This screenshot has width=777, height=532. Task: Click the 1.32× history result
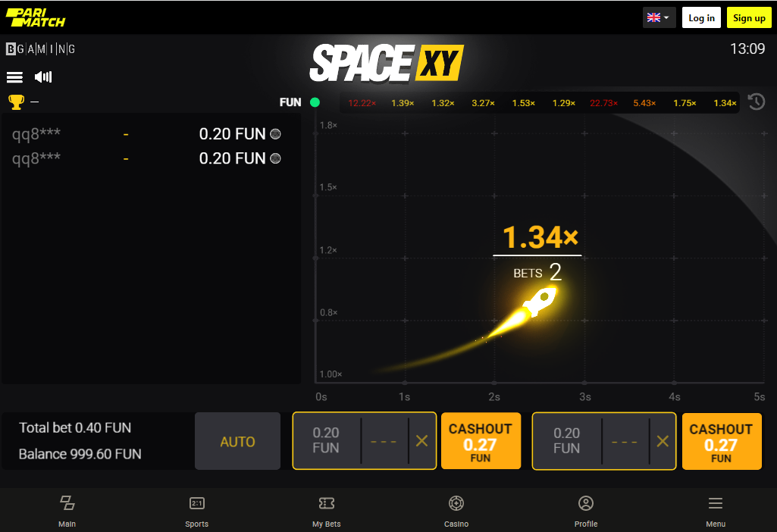pos(443,103)
